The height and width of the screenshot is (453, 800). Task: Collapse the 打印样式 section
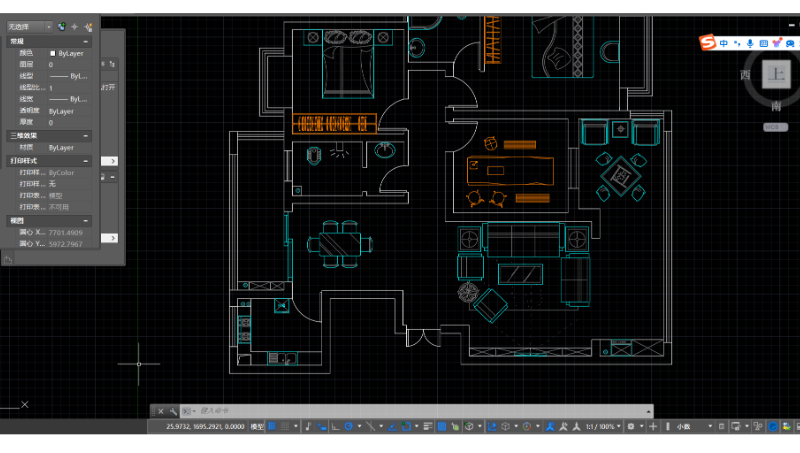(x=86, y=160)
